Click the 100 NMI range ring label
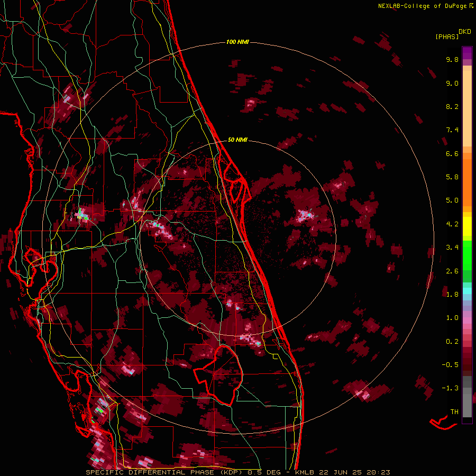 (x=237, y=42)
